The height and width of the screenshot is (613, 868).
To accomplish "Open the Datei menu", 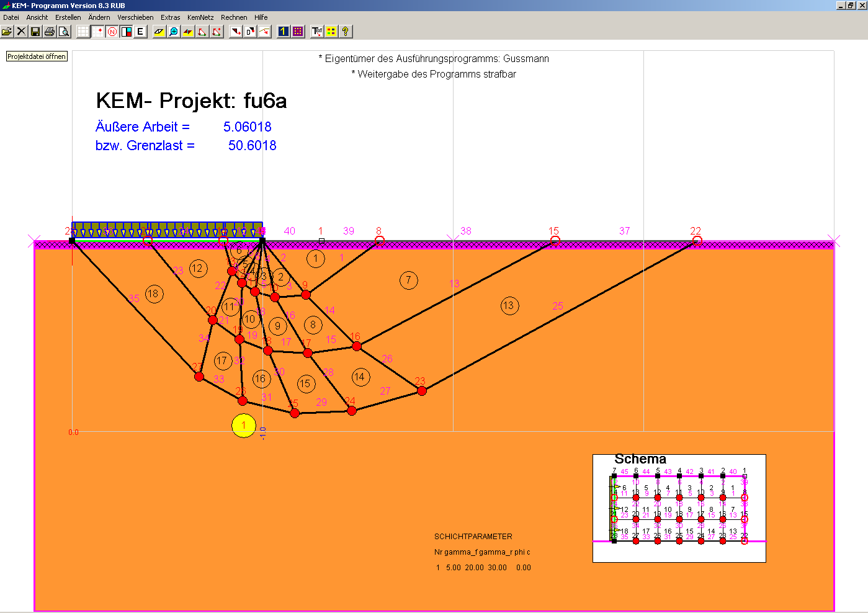I will coord(11,17).
